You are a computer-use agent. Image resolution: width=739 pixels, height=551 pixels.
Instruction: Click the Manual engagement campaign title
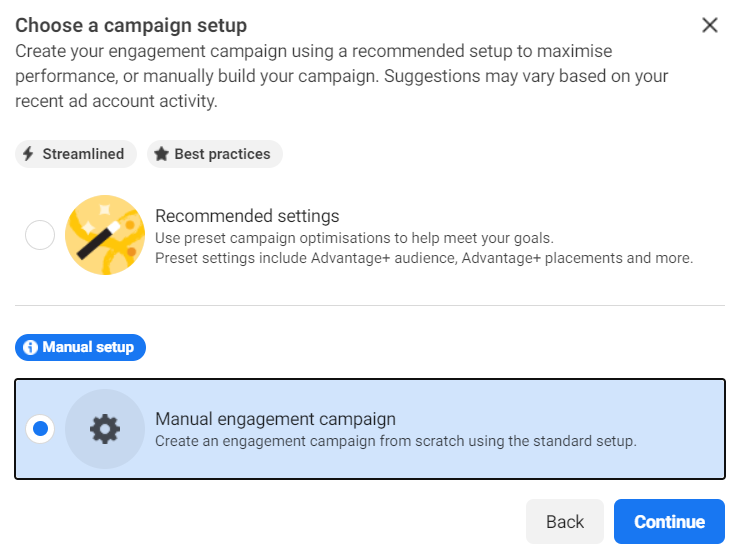pos(276,419)
